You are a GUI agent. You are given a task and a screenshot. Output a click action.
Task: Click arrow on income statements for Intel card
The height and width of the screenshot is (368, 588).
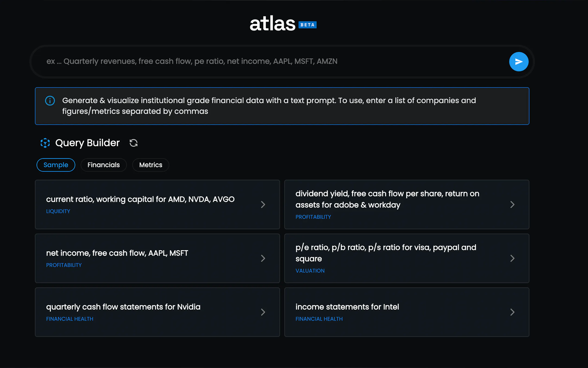[512, 312]
